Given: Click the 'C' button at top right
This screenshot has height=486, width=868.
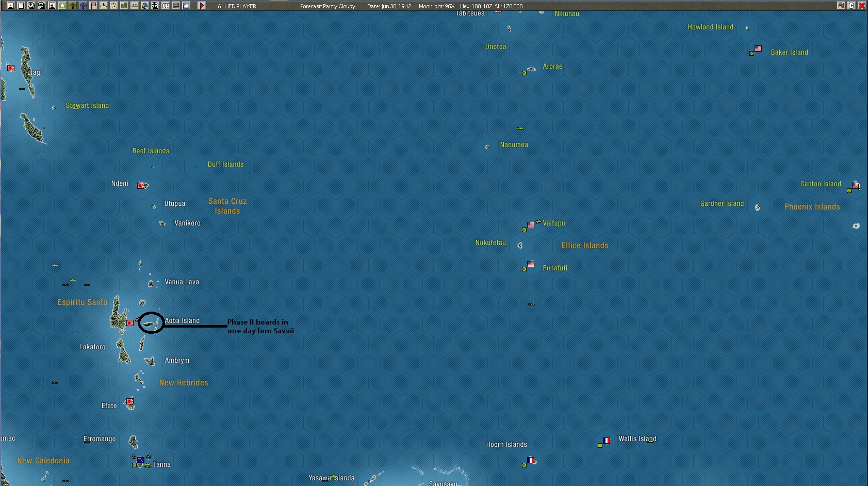Looking at the screenshot, I should click(851, 6).
